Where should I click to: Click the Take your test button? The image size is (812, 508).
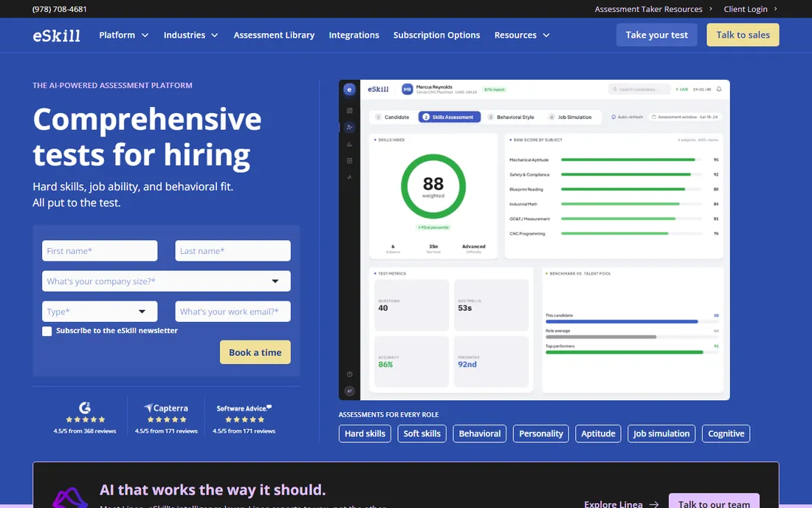[657, 35]
